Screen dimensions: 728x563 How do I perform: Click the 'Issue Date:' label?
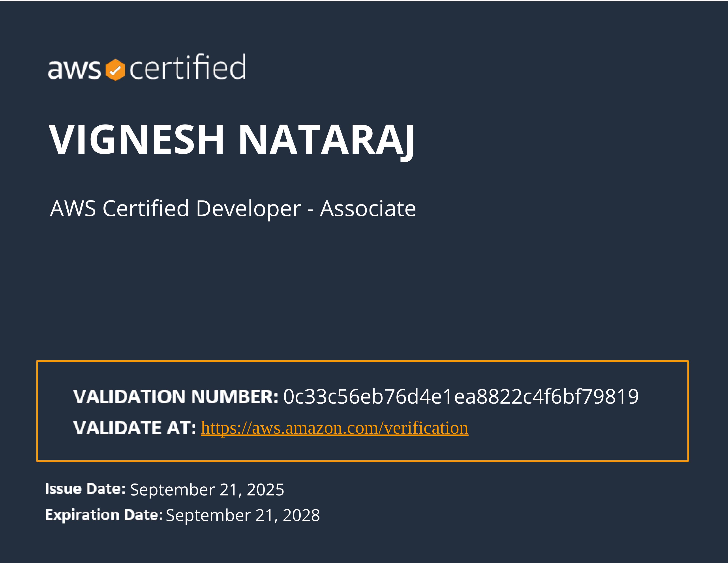[85, 489]
